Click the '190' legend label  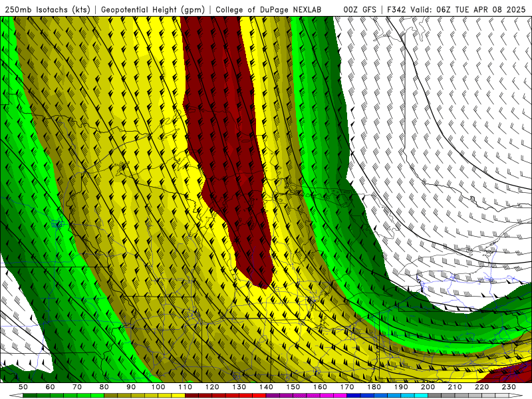(401, 387)
